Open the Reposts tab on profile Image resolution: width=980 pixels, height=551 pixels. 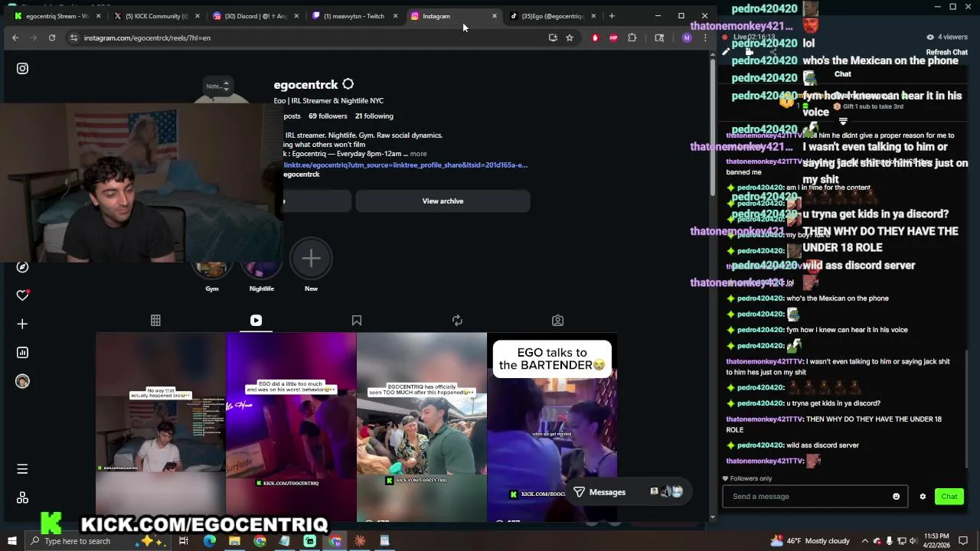click(x=457, y=321)
